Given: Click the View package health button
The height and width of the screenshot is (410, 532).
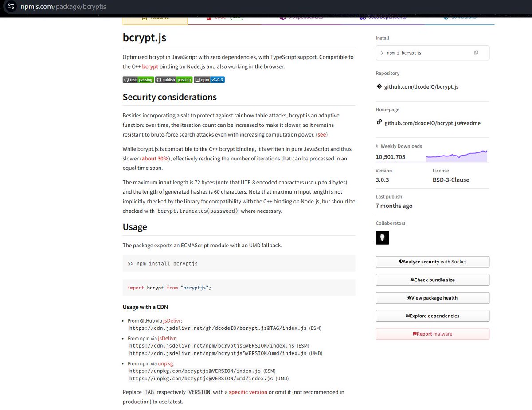Looking at the screenshot, I should pos(432,298).
